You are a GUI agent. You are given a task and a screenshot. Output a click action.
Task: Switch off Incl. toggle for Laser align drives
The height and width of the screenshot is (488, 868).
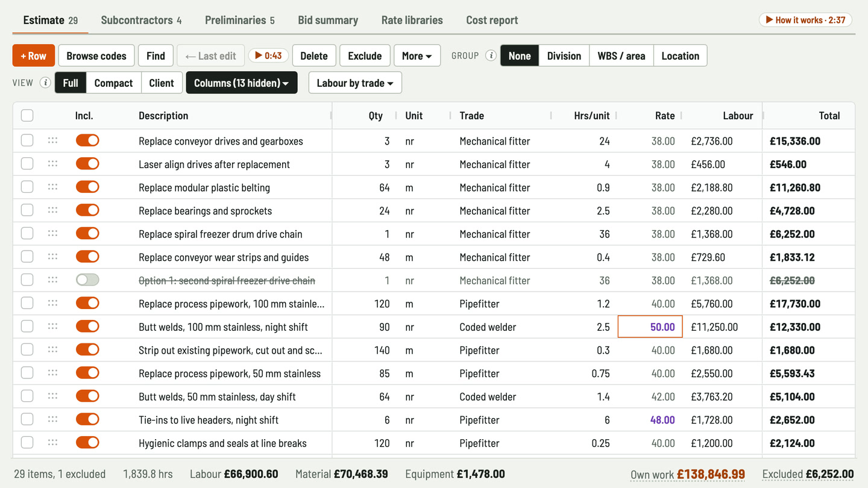coord(87,164)
